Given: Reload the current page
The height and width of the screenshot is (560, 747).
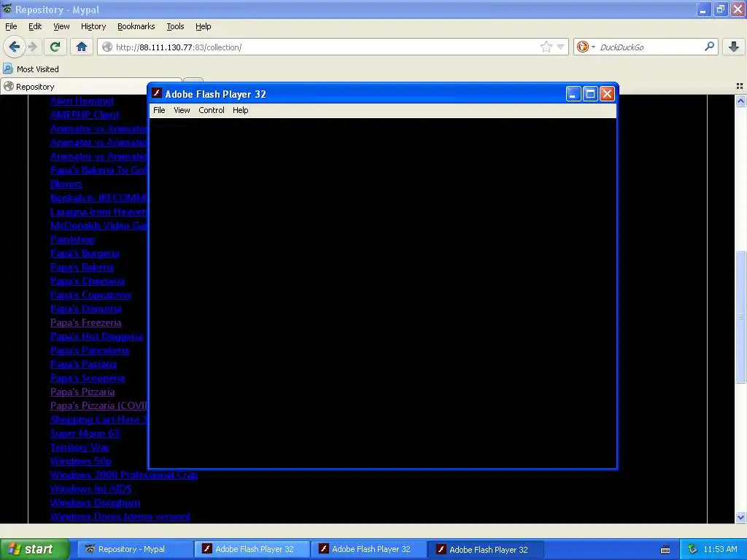Looking at the screenshot, I should [55, 47].
